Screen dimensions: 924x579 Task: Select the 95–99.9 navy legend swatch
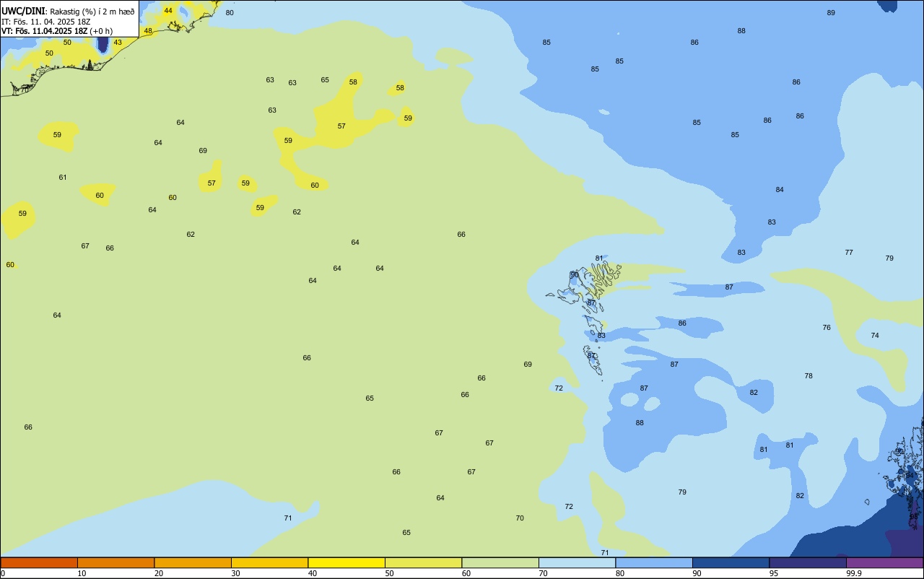pyautogui.click(x=808, y=562)
